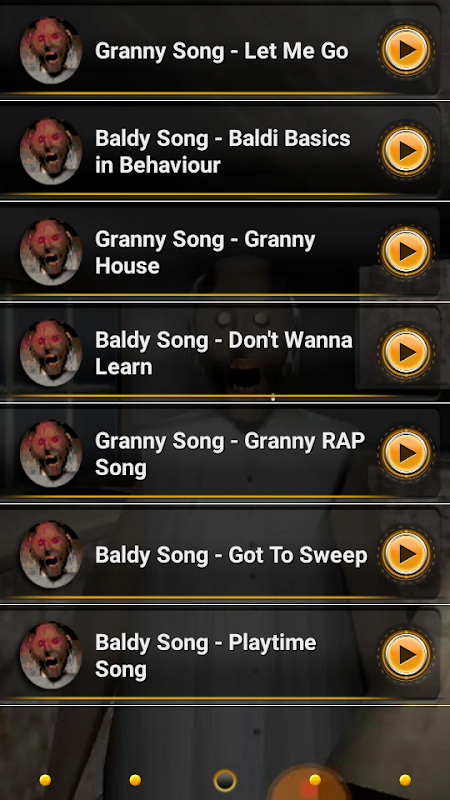Select the Baldy Song - Don't Wanna Learn title

(x=223, y=353)
